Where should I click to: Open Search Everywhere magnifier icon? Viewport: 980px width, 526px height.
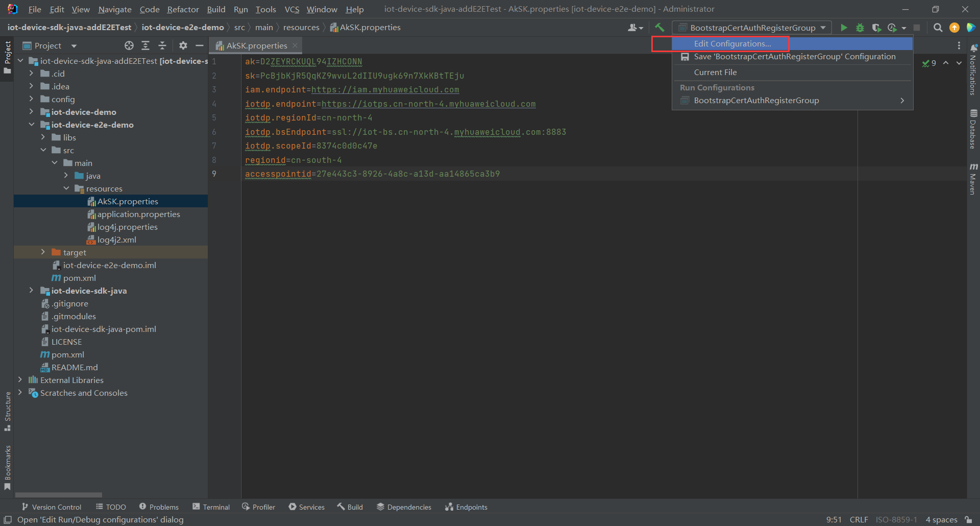coord(938,28)
